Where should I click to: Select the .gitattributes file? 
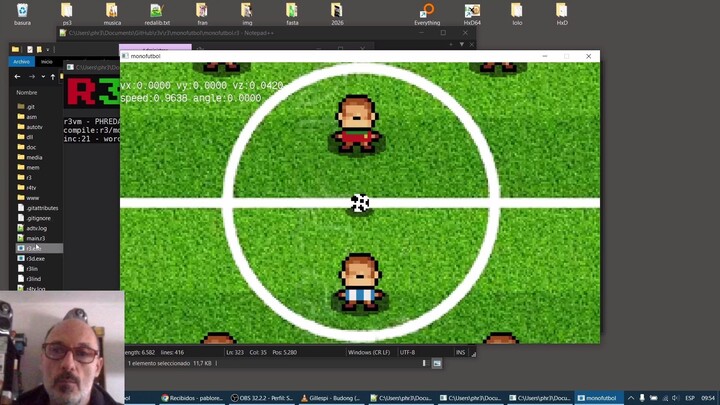point(42,208)
